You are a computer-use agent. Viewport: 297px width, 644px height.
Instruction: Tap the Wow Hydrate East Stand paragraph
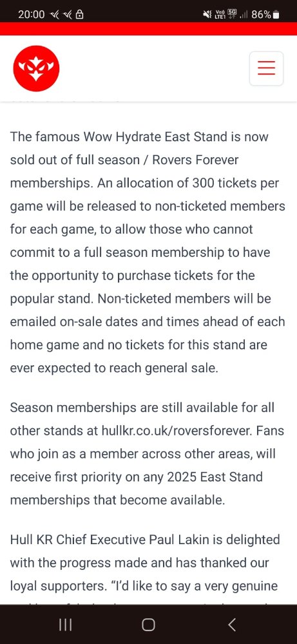tap(148, 252)
